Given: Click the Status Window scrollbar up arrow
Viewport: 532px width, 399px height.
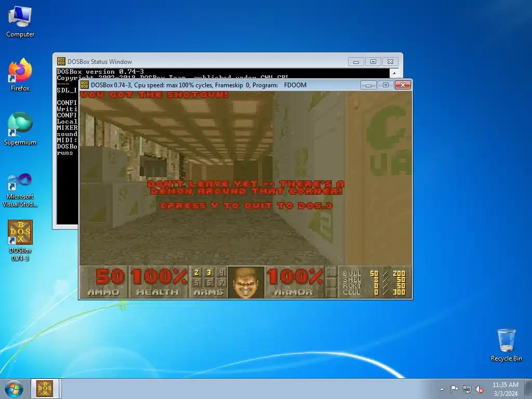Looking at the screenshot, I should 394,73.
